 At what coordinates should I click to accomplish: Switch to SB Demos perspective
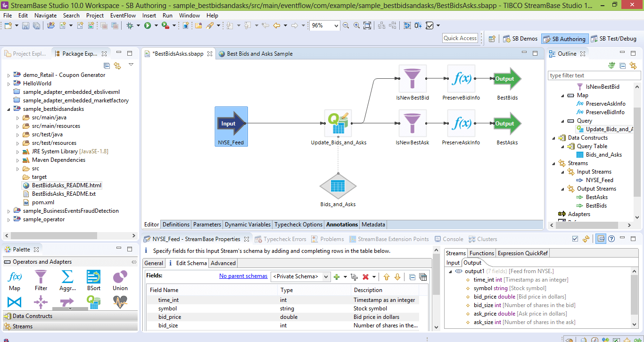point(520,39)
